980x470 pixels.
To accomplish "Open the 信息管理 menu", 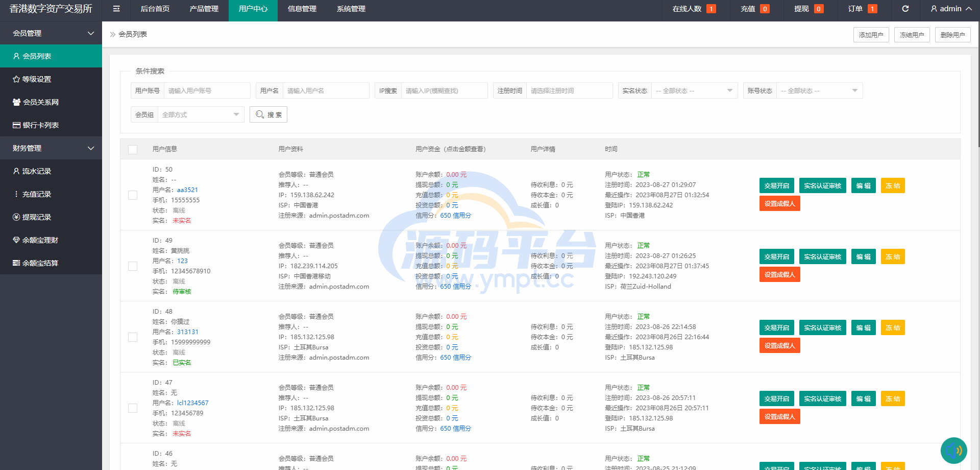I will pos(302,9).
